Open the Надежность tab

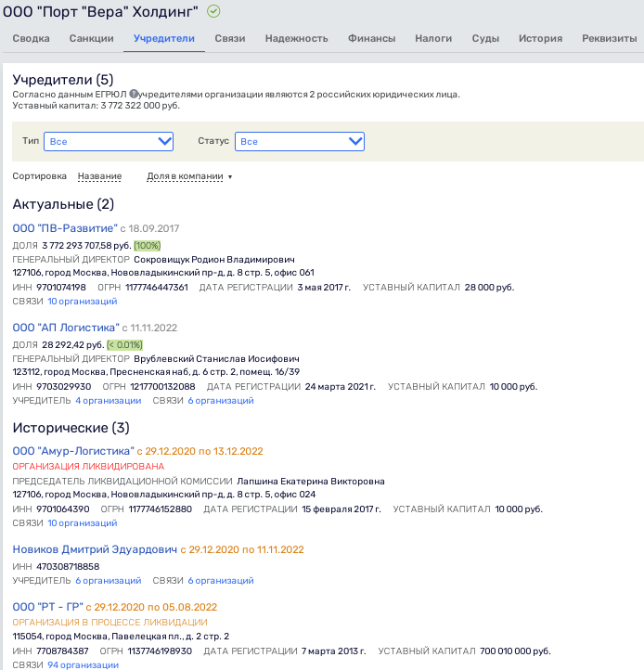(296, 39)
